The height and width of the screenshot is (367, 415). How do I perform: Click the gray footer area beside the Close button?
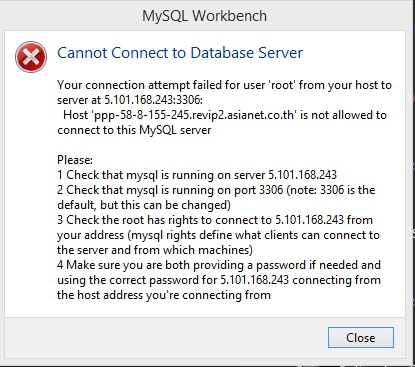point(167,337)
